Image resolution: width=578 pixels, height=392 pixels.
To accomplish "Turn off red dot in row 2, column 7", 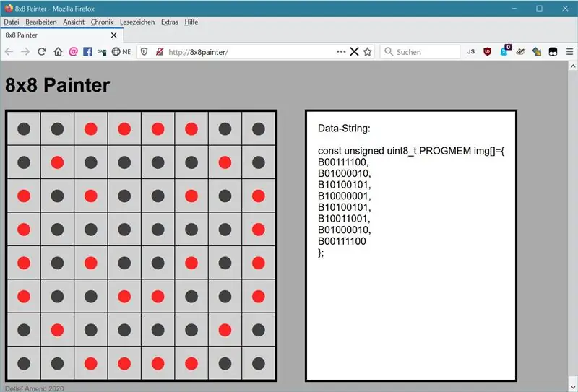I will tap(225, 162).
